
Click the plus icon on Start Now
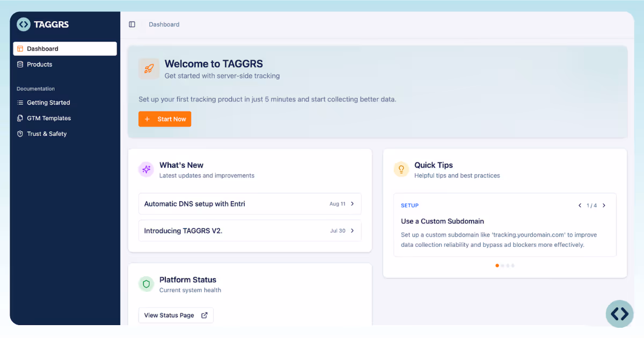click(x=147, y=119)
